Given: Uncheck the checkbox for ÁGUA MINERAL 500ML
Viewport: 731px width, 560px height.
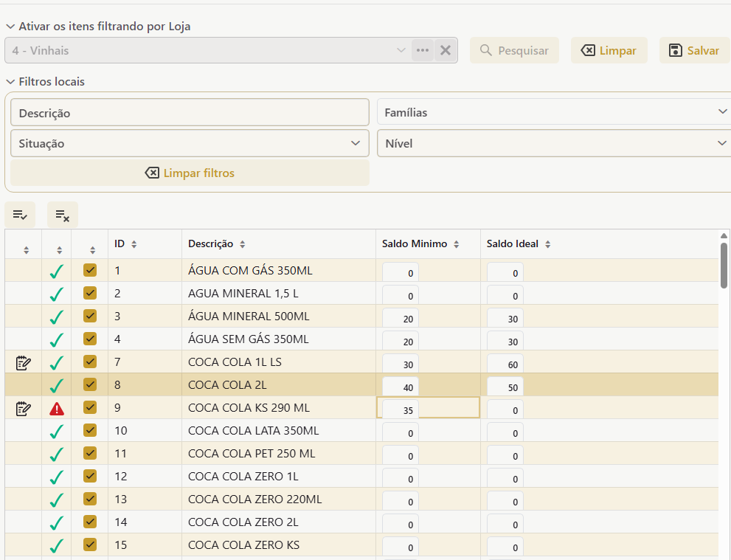Looking at the screenshot, I should coord(90,317).
